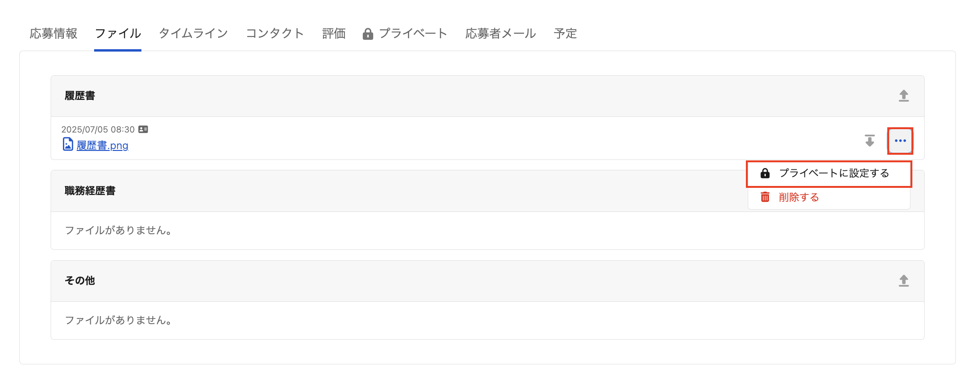Screen dimensions: 980x388
Task: Open the タイムライン tab
Action: (193, 34)
